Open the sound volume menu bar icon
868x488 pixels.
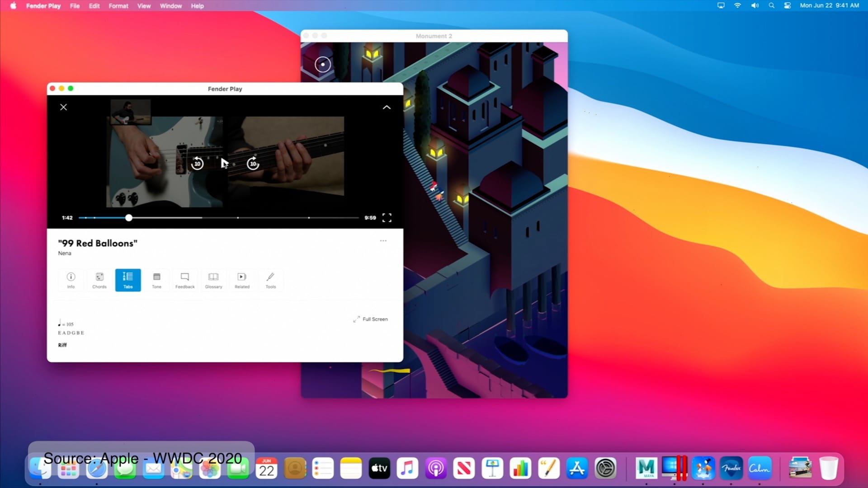click(755, 5)
